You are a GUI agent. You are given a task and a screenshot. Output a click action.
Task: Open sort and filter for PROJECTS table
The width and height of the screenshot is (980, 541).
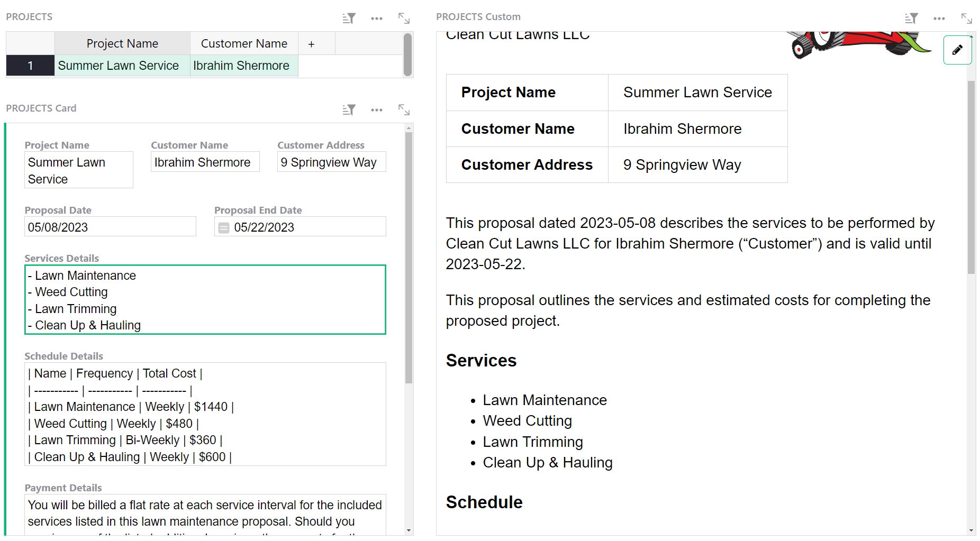tap(349, 19)
